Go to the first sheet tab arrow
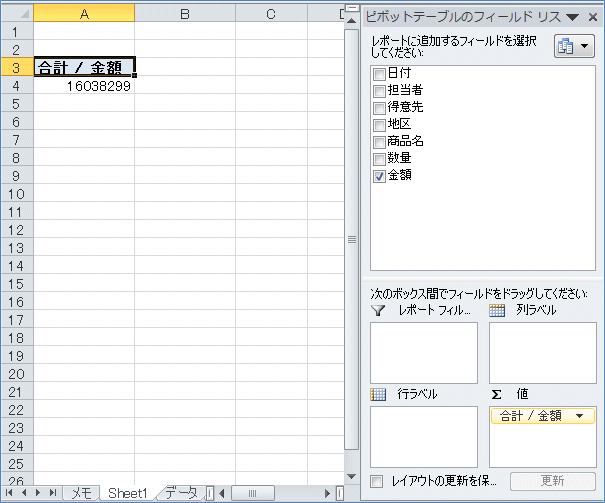The width and height of the screenshot is (605, 503). pyautogui.click(x=9, y=493)
